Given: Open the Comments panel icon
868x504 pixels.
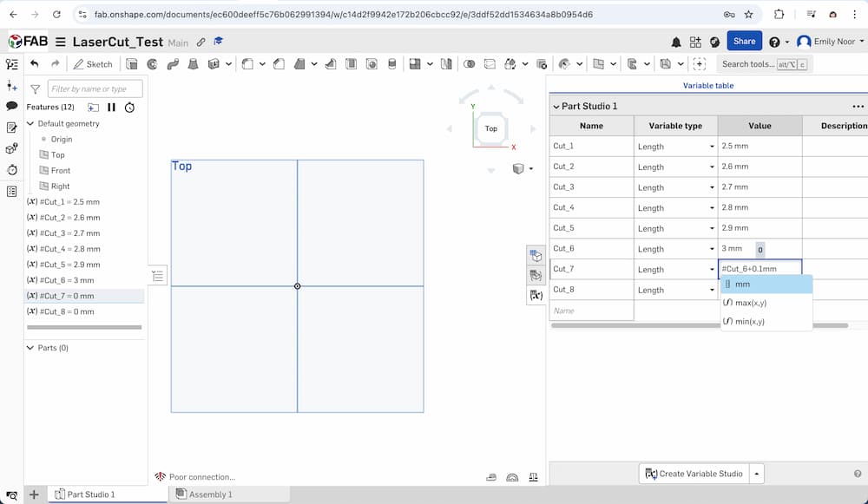Looking at the screenshot, I should (x=11, y=106).
